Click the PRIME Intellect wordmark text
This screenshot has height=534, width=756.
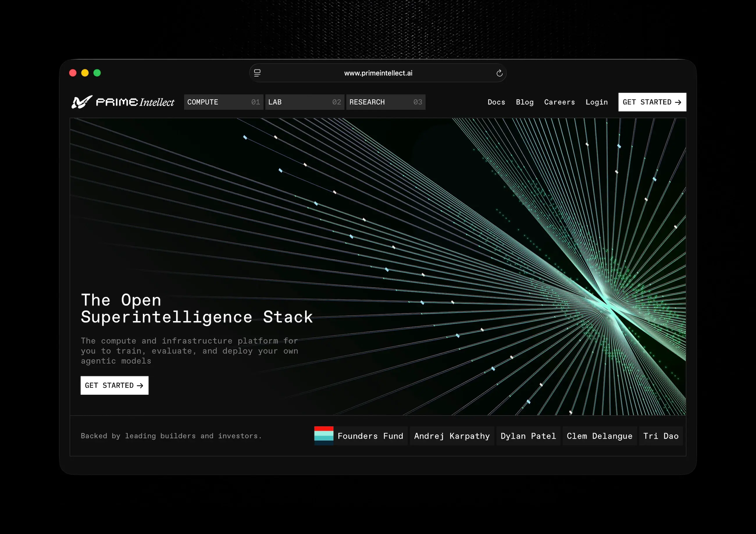(135, 102)
